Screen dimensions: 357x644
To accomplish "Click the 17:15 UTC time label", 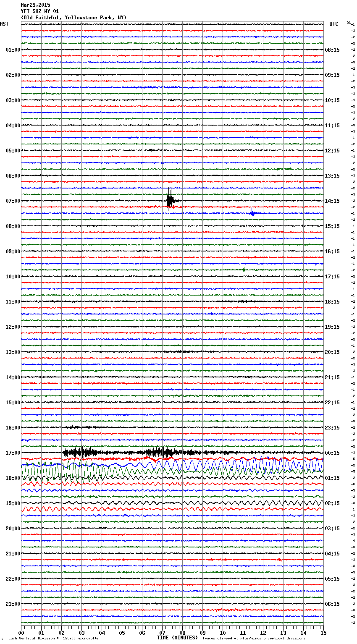I will coord(332,277).
